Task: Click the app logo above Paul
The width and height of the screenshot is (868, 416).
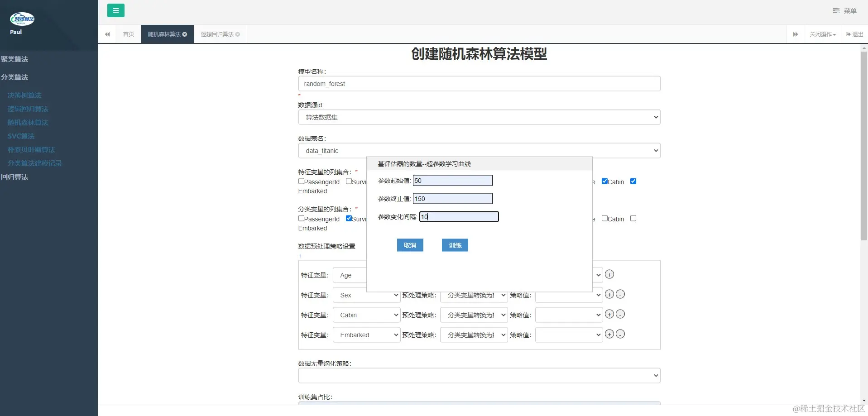Action: click(x=22, y=19)
